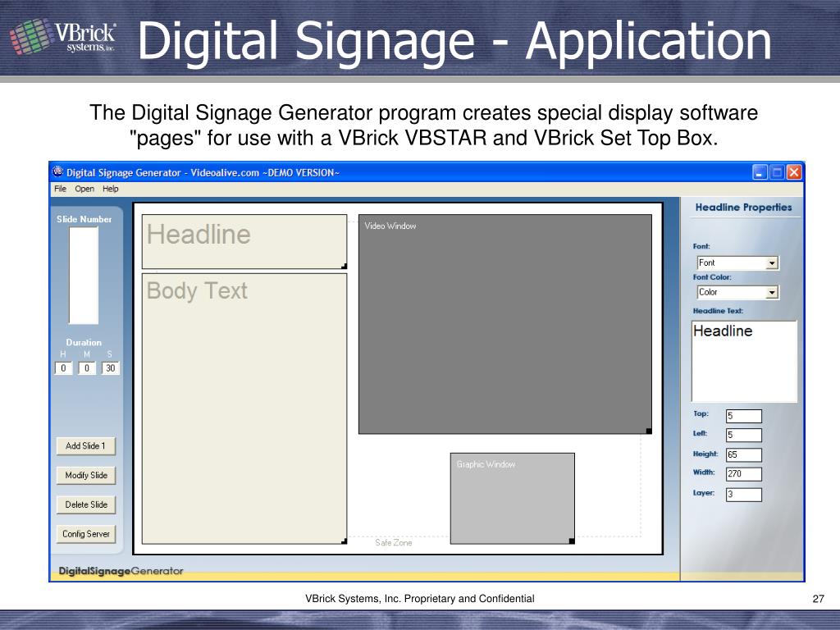Click the Headline box resize handle
The height and width of the screenshot is (630, 840).
[344, 267]
